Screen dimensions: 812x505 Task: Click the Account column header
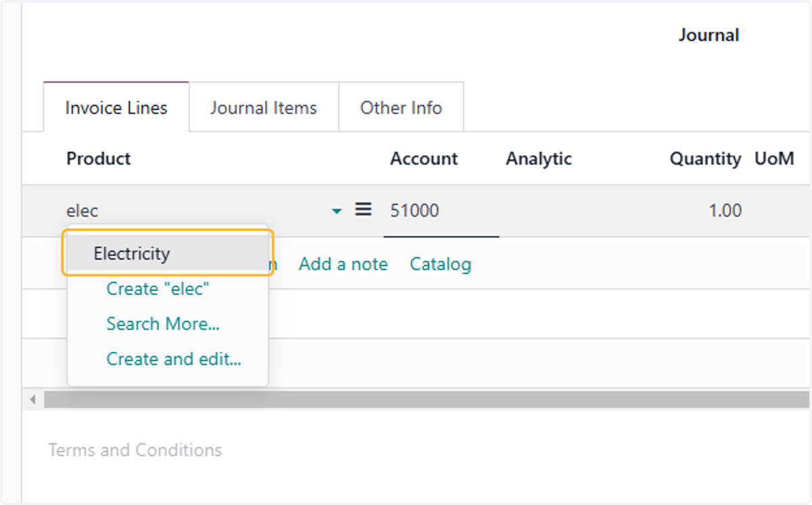[x=424, y=158]
